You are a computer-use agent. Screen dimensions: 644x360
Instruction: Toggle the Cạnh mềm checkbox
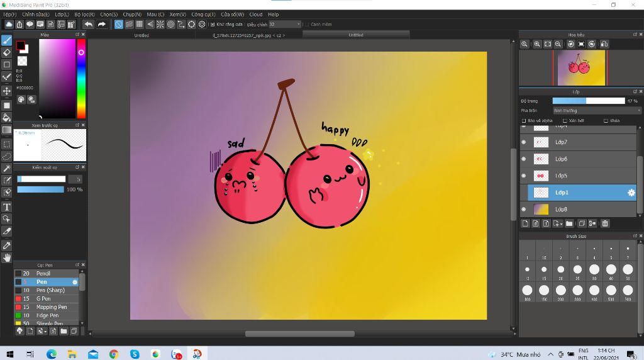click(x=307, y=25)
